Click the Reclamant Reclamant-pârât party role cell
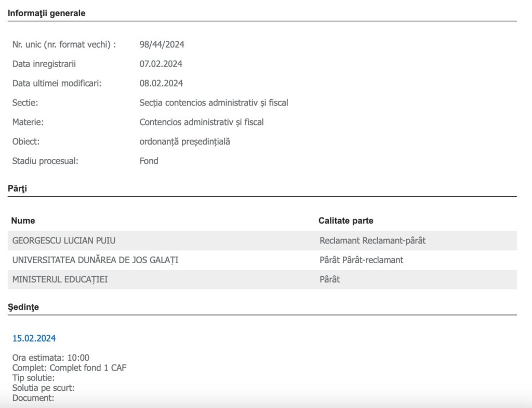Viewport: 532px width, 408px height. (x=373, y=241)
